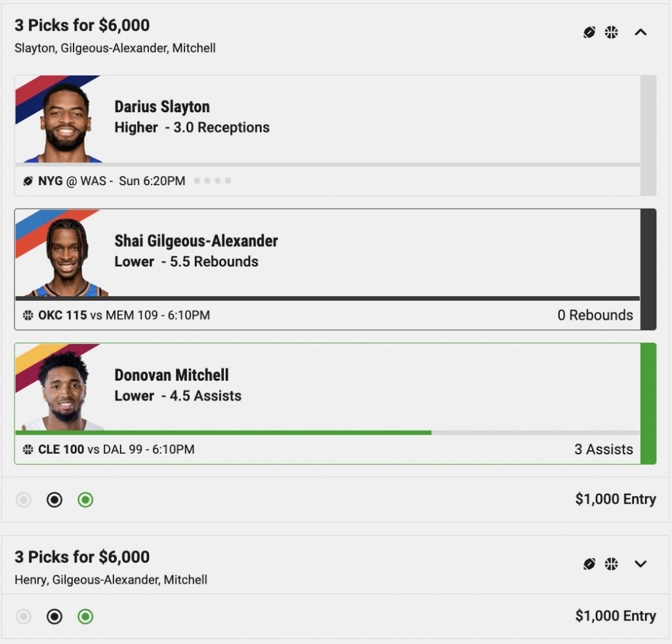Click the loading dots after Sun 6:20PM
672x644 pixels.
(x=213, y=181)
